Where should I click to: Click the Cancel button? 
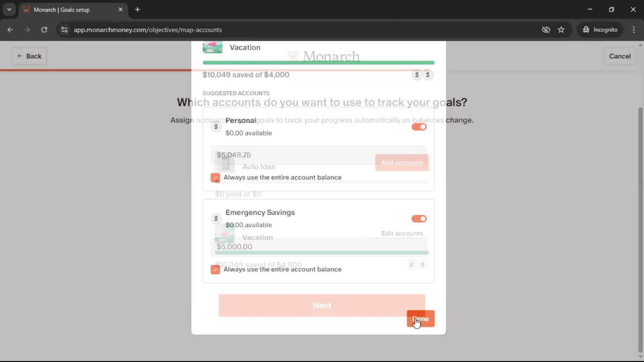(620, 56)
